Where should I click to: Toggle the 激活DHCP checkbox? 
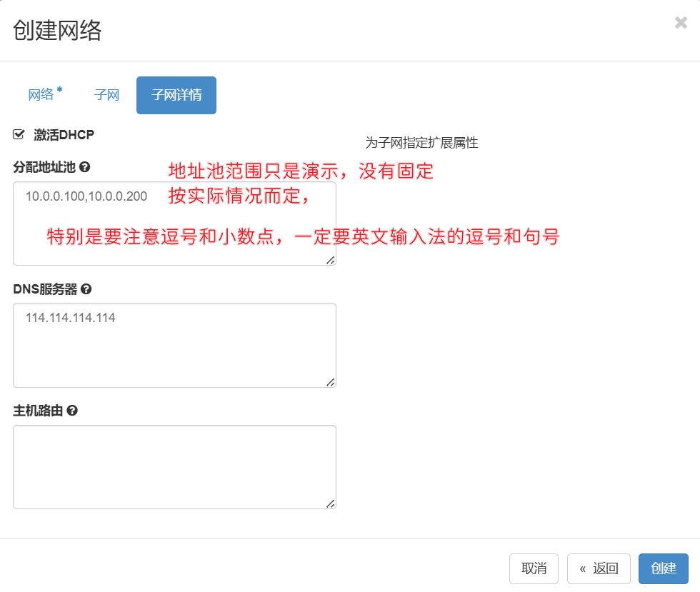click(x=19, y=134)
